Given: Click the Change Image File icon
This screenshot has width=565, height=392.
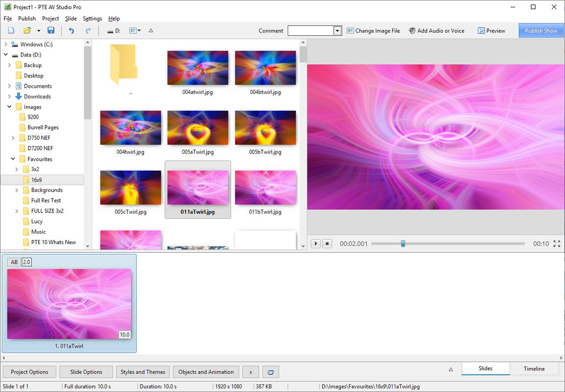Looking at the screenshot, I should pyautogui.click(x=350, y=30).
